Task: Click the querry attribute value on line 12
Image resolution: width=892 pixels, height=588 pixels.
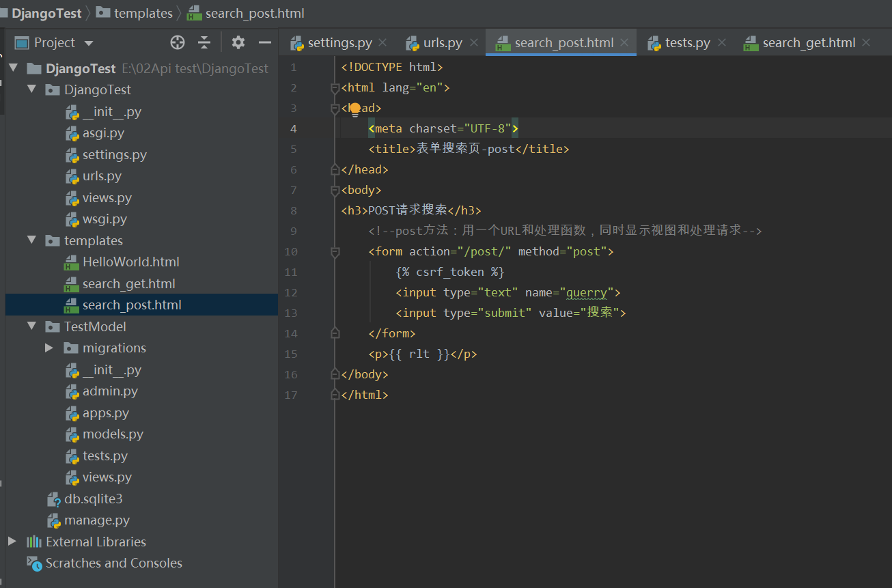Action: (587, 292)
